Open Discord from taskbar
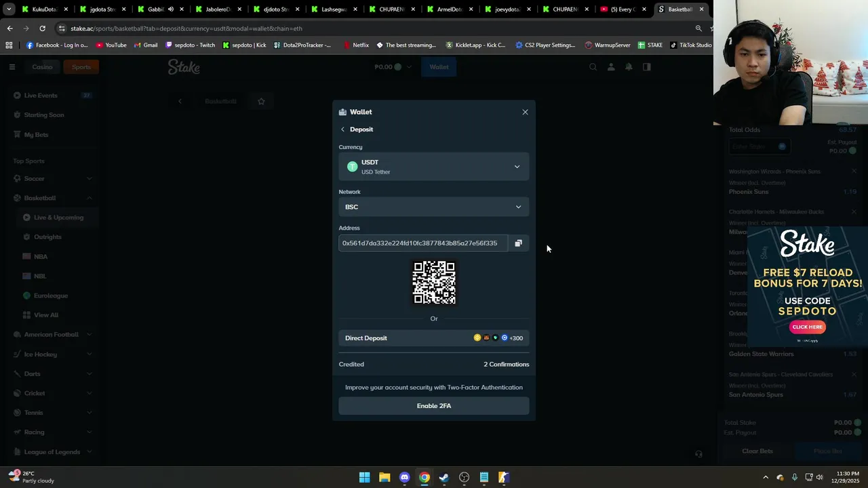 (x=404, y=477)
